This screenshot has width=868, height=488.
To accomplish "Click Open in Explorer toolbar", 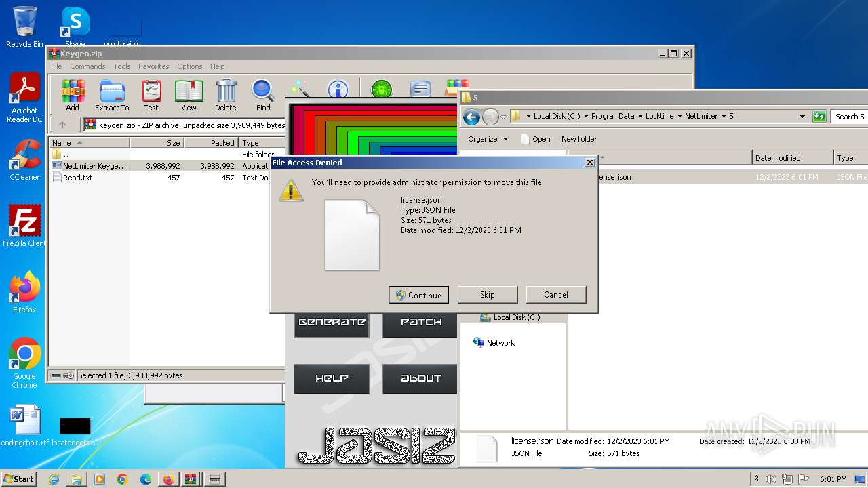I will click(x=535, y=139).
